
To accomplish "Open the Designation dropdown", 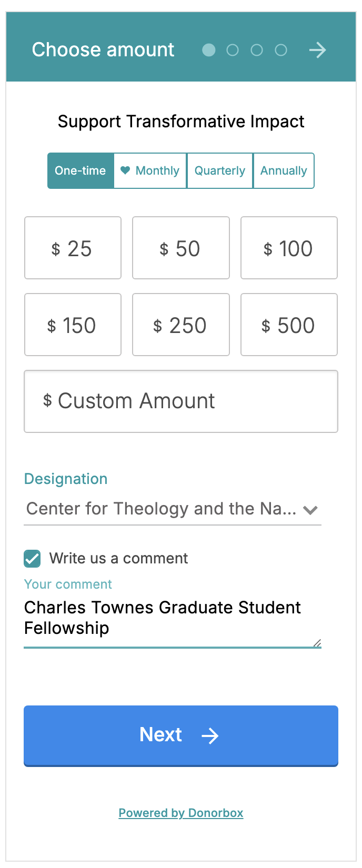I will tap(163, 509).
